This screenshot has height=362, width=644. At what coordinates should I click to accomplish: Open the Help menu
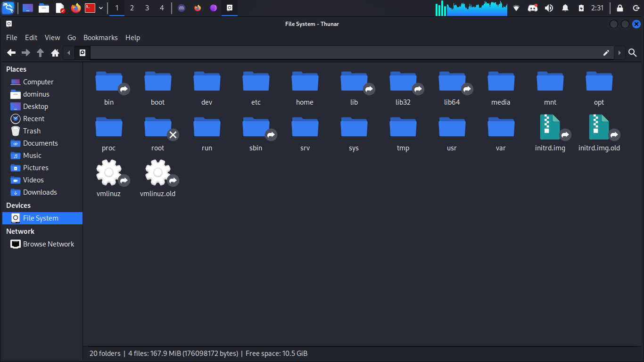coord(133,38)
